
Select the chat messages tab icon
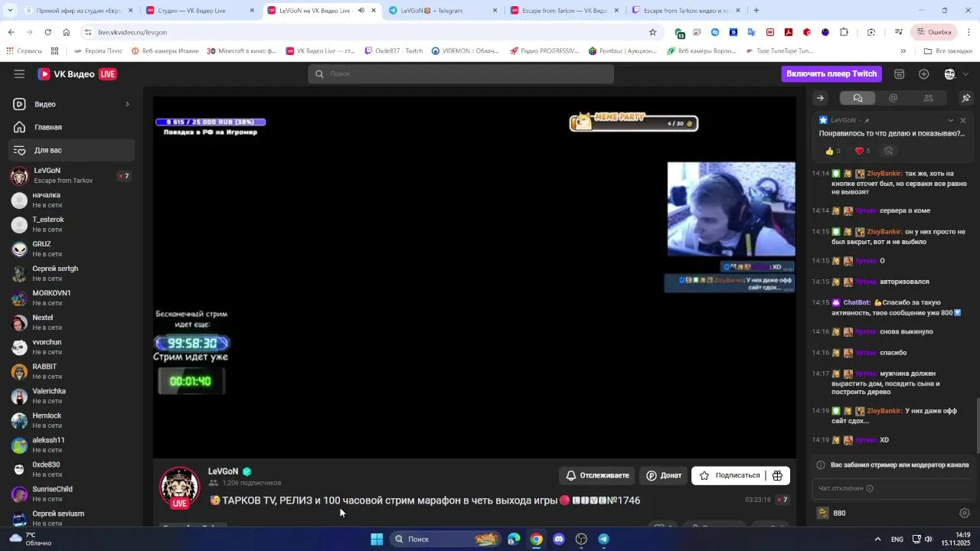click(857, 98)
